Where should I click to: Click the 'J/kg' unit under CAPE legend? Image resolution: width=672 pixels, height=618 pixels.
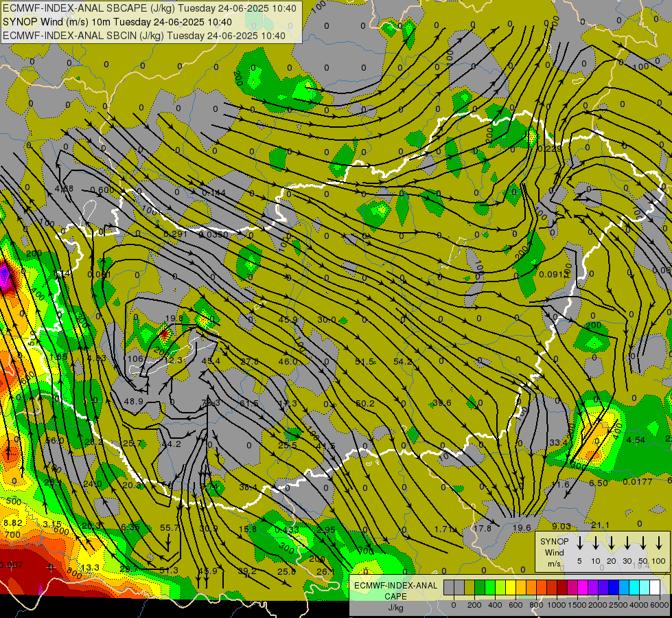tap(395, 608)
